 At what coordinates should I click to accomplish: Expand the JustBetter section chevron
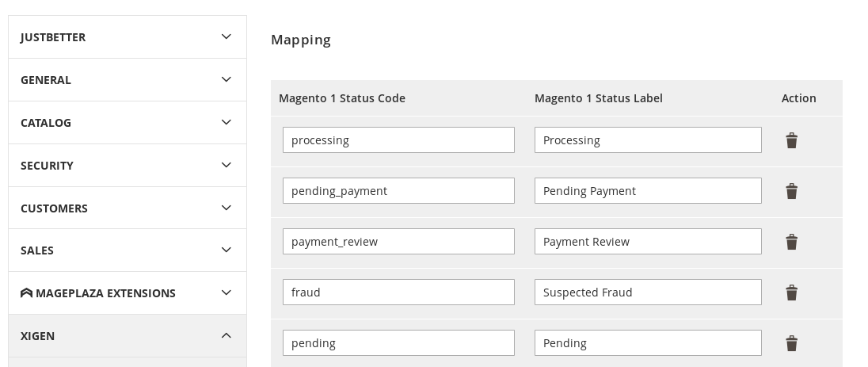coord(226,36)
